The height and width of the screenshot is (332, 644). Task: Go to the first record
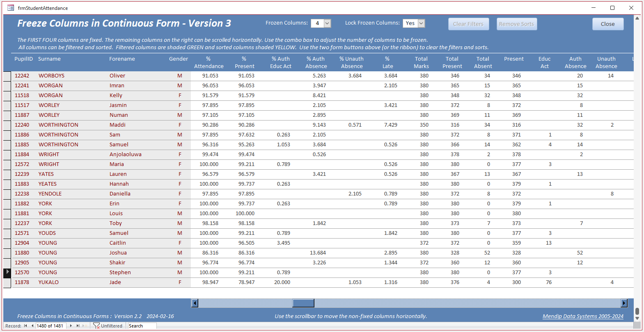click(x=25, y=326)
